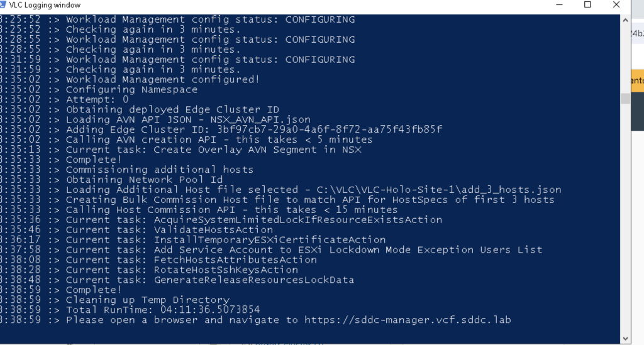Viewport: 644px width, 345px height.
Task: Close the VLC Logging window
Action: [x=616, y=5]
